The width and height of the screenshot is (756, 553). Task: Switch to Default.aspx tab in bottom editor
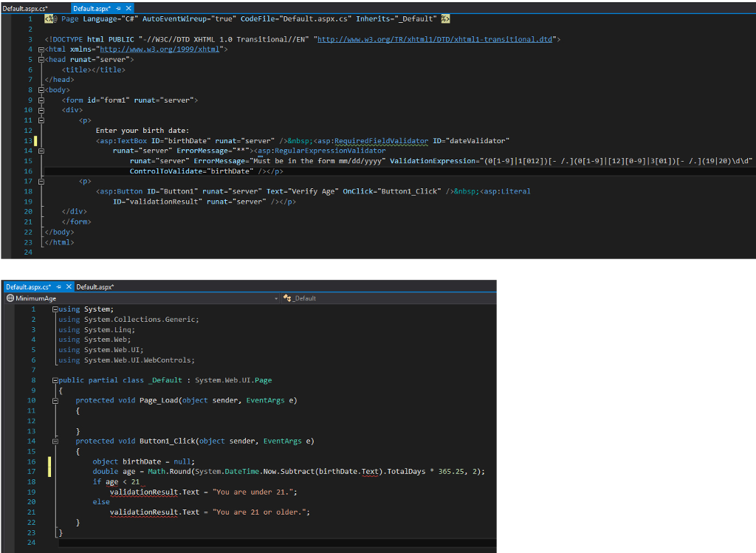pos(94,286)
